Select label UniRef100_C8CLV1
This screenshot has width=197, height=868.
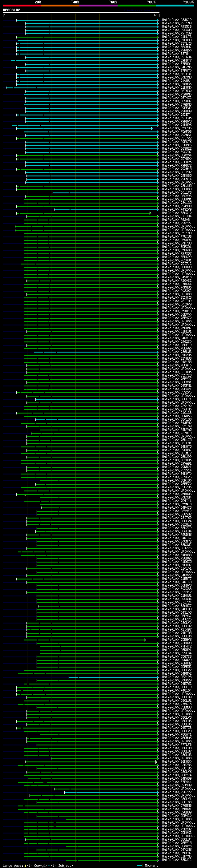tap(177, 799)
